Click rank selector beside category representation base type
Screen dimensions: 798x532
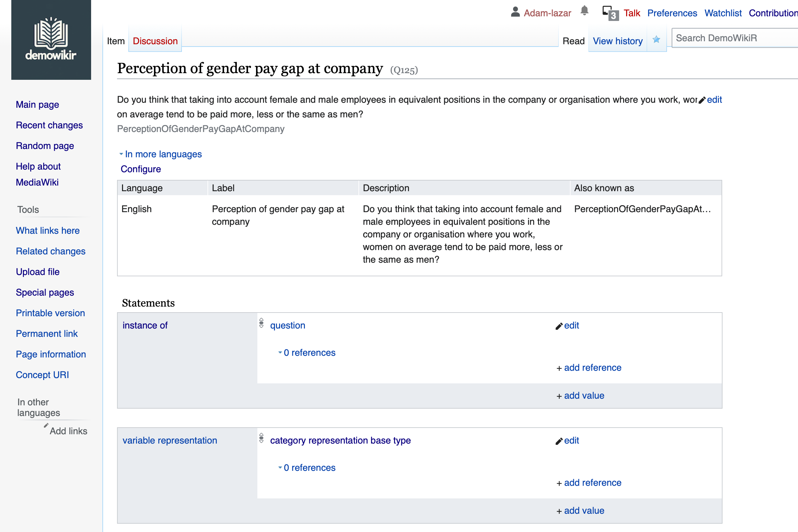point(261,438)
